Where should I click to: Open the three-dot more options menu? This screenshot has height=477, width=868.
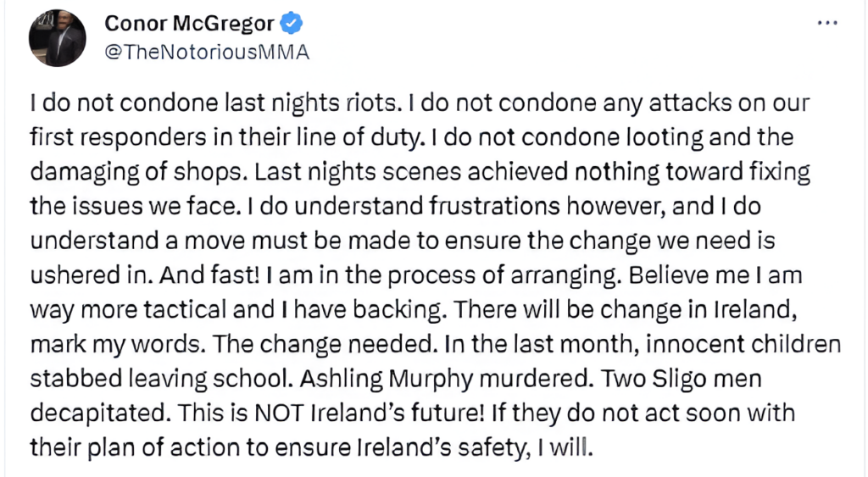click(x=826, y=24)
